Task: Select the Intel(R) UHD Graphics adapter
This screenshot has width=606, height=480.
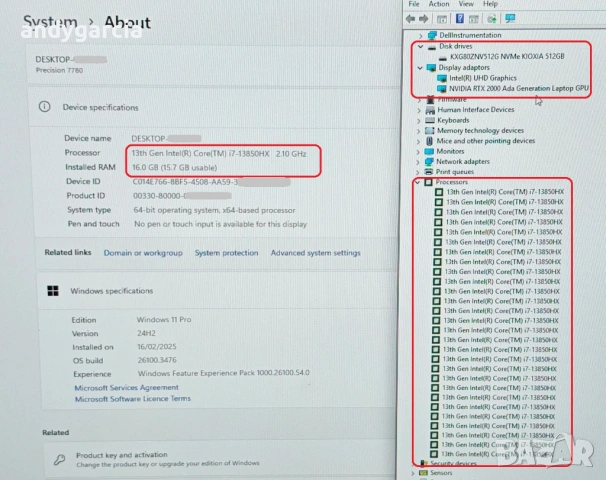Action: point(483,78)
